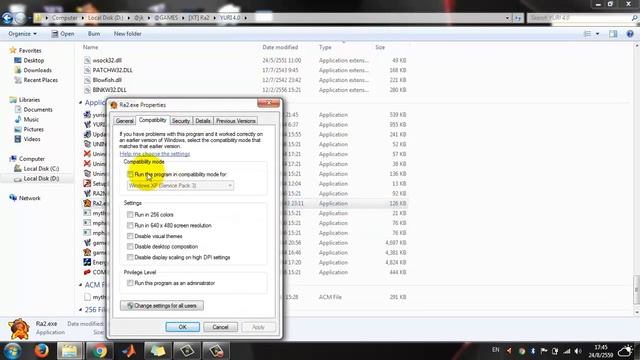The image size is (640, 360).
Task: Click OK in Properties dialog
Action: [x=182, y=327]
